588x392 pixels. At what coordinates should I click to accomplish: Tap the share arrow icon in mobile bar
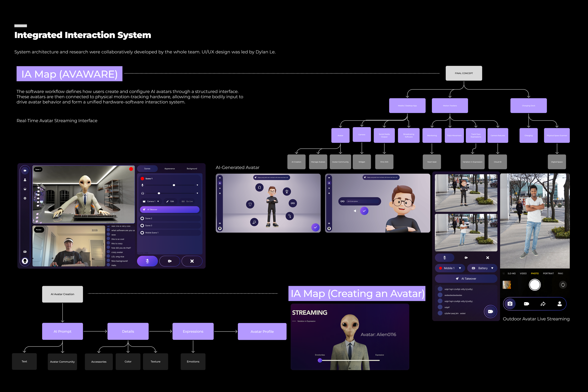(543, 304)
